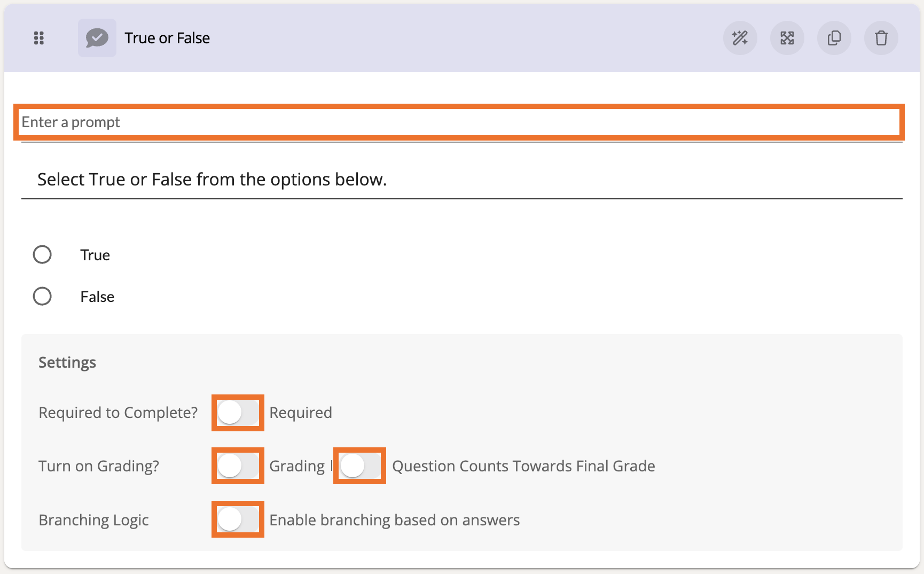
Task: Enable the Branching Logic switch
Action: (x=238, y=519)
